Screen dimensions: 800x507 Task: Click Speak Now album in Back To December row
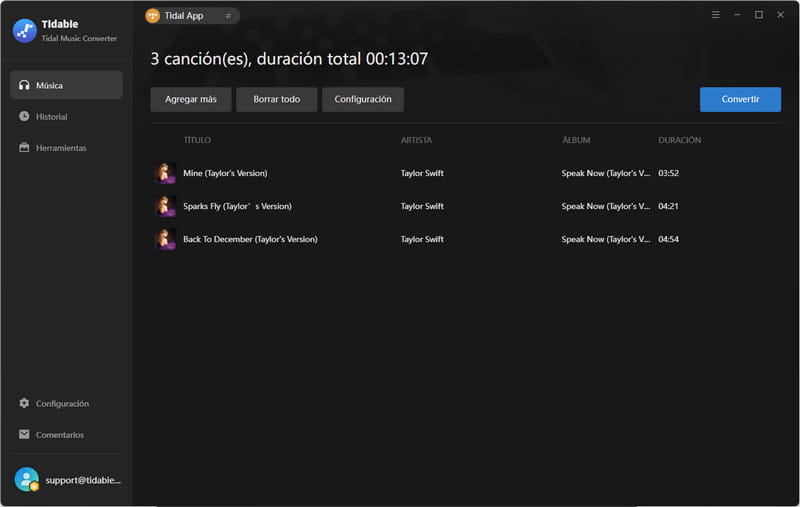[x=606, y=239]
